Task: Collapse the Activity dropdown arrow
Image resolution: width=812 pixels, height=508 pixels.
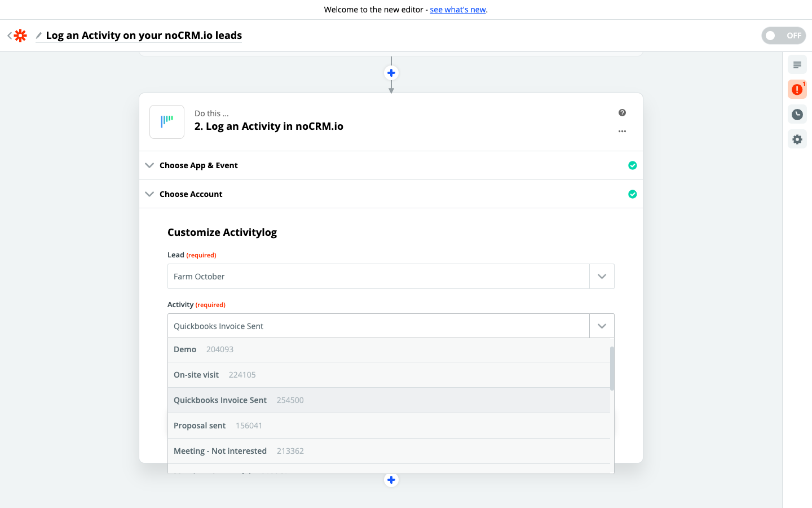Action: pos(602,326)
